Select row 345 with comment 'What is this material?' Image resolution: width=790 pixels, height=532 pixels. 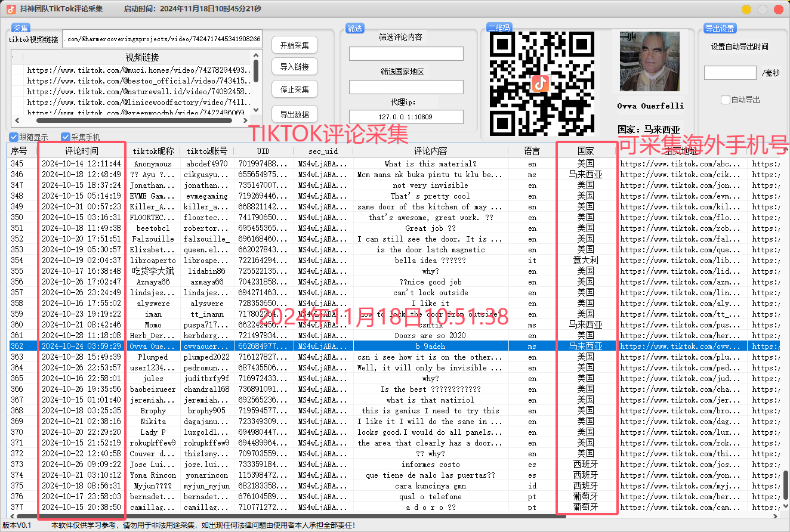pyautogui.click(x=394, y=163)
